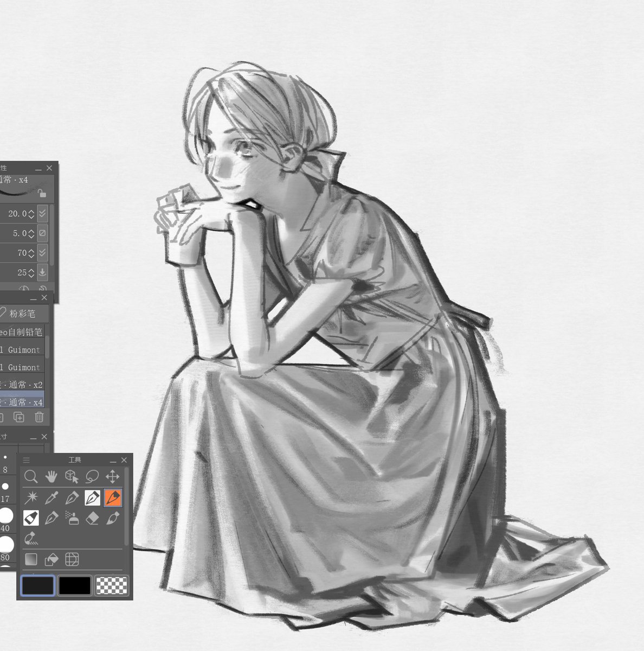The height and width of the screenshot is (651, 644).
Task: Select the Move layer arrows tool
Action: click(112, 477)
